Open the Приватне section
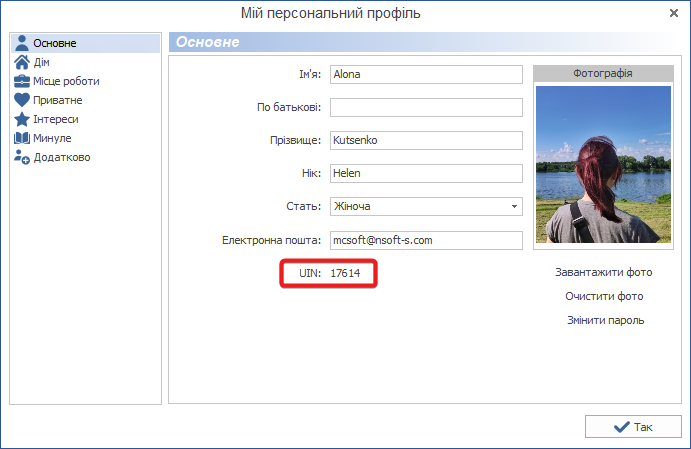The height and width of the screenshot is (449, 691). point(58,100)
